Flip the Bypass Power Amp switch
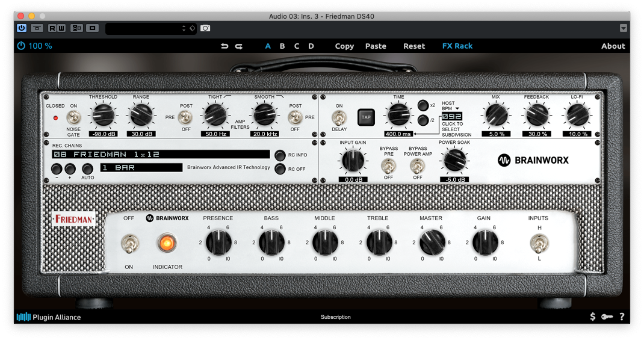 tap(417, 166)
